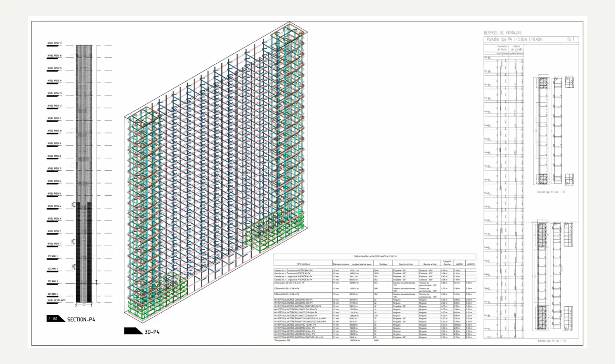The image size is (615, 364).
Task: Click the Gancho al inicio column header
Action: [405, 264]
